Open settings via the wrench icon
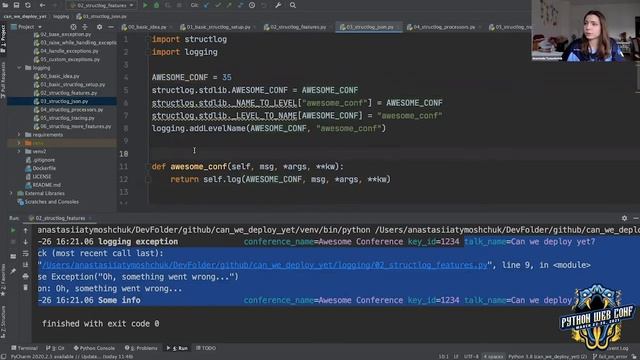The width and height of the screenshot is (640, 360). pyautogui.click(x=278, y=5)
